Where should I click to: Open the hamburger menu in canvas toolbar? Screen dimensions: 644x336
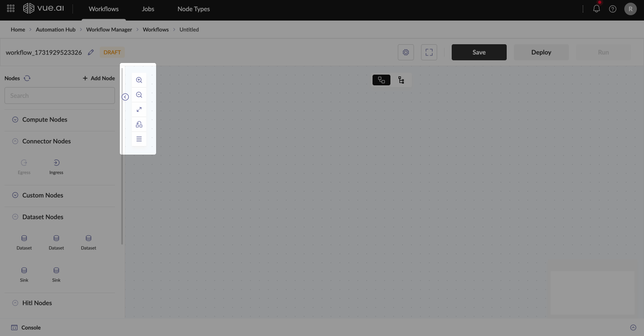pyautogui.click(x=139, y=139)
